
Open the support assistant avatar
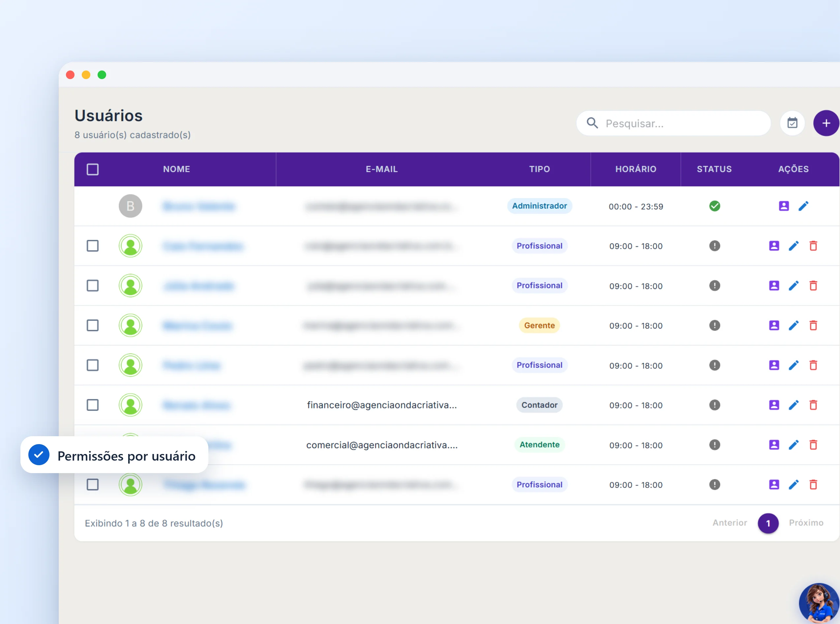coord(819,603)
